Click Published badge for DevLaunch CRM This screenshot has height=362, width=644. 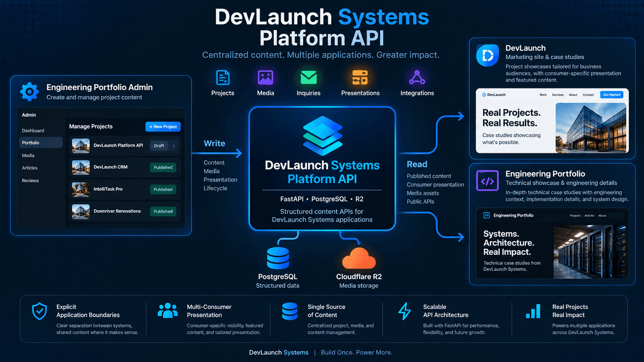pos(163,167)
